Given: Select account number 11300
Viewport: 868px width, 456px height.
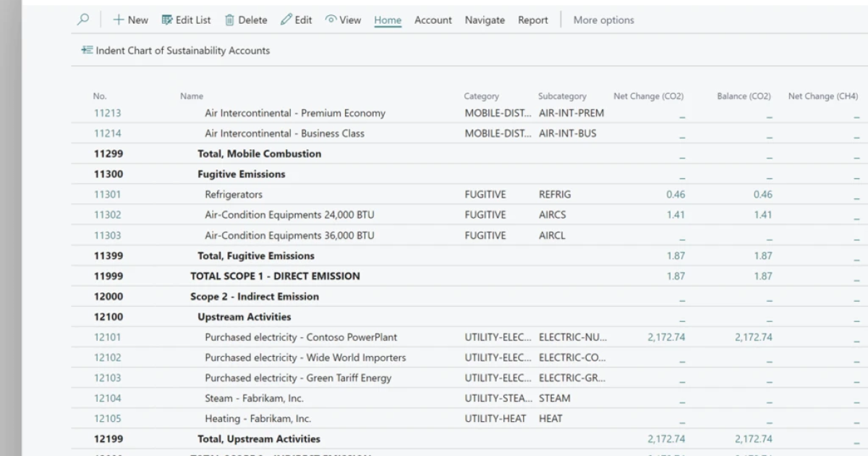Looking at the screenshot, I should coord(109,174).
